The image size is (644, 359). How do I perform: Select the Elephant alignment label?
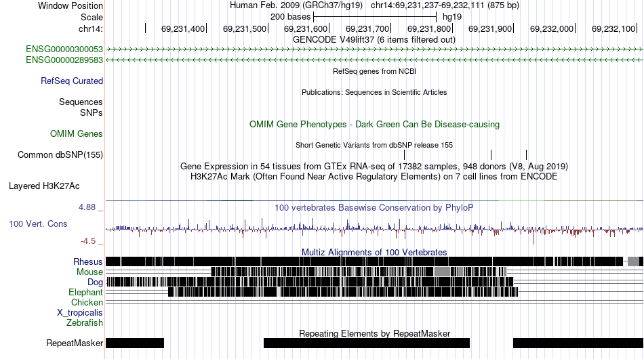85,292
